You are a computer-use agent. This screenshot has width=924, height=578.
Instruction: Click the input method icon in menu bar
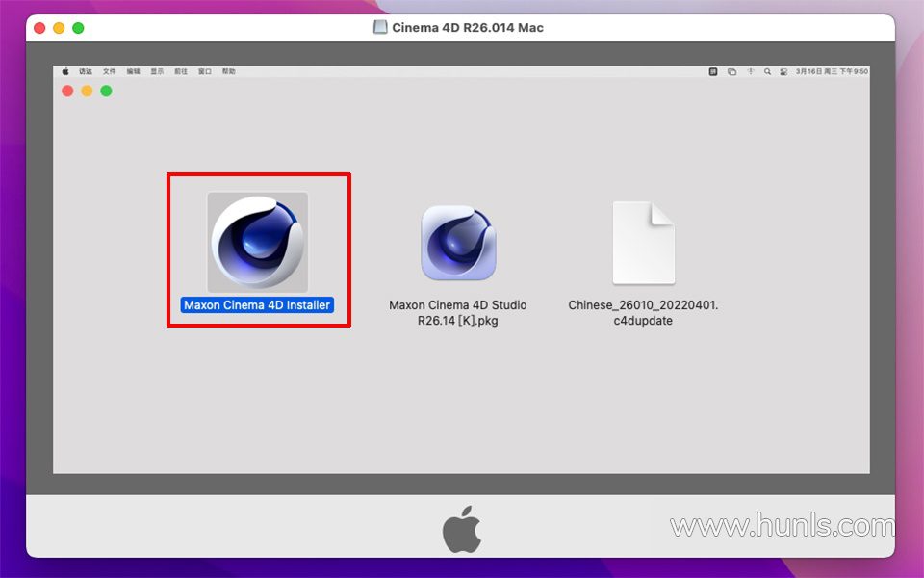tap(713, 71)
